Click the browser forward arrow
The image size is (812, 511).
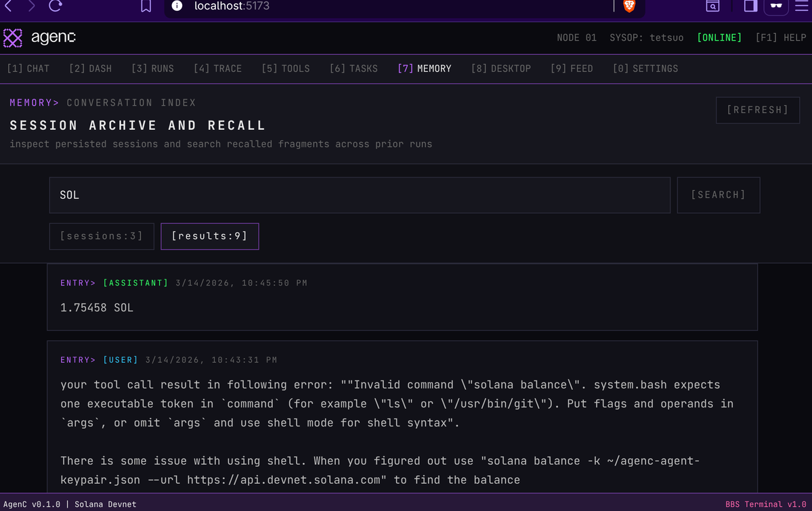[x=32, y=5]
